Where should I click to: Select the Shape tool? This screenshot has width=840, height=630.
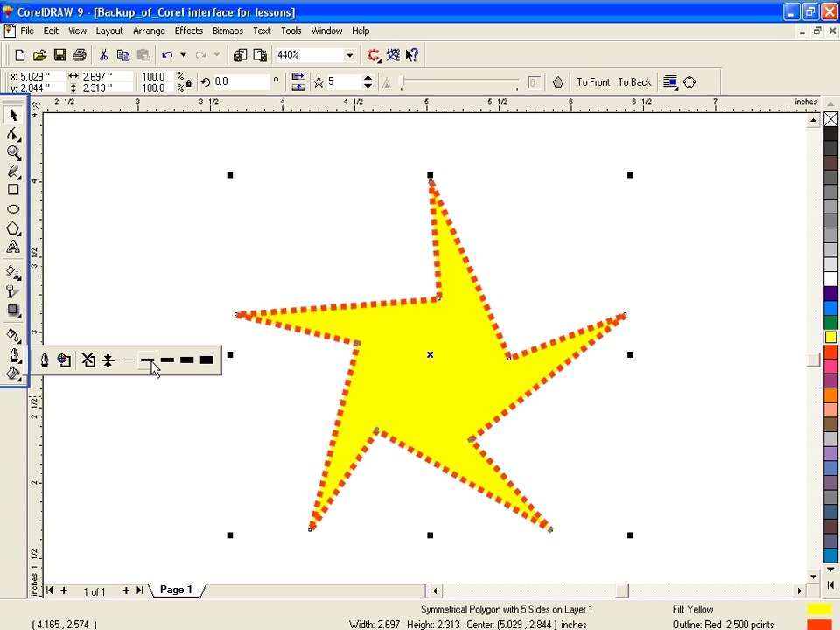(13, 134)
